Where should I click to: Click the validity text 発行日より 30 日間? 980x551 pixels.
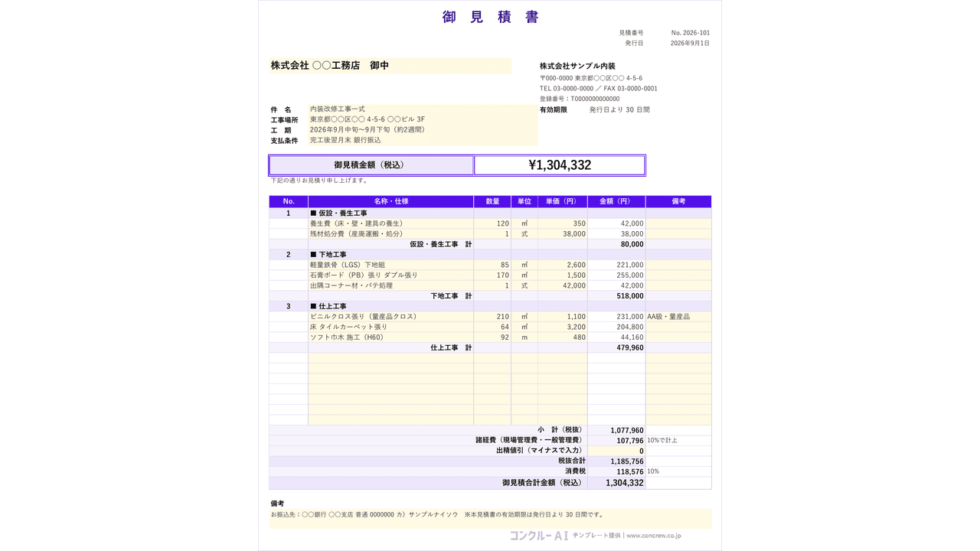click(619, 109)
